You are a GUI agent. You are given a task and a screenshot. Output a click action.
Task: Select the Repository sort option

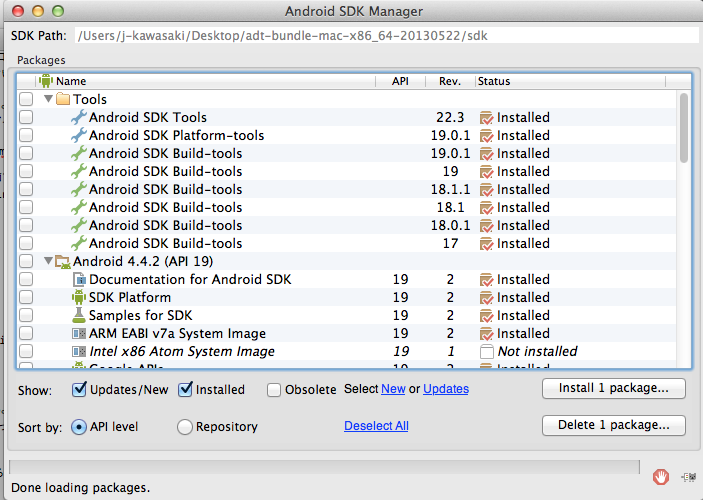tap(185, 427)
